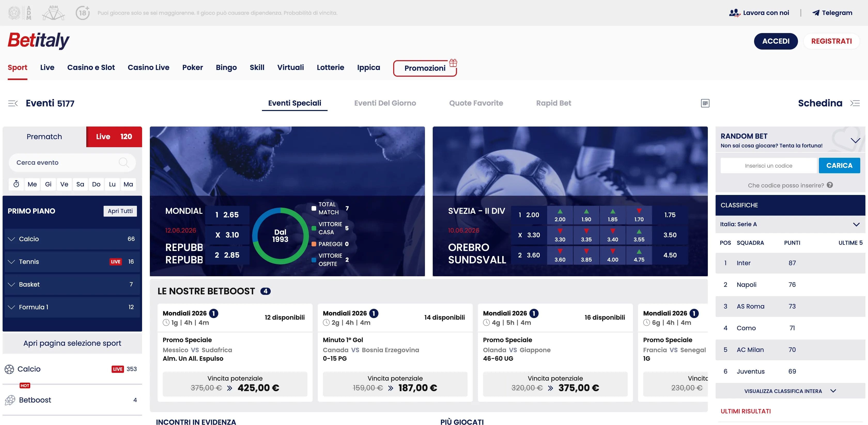Switch to Rapid Bet tab
868x425 pixels.
554,103
